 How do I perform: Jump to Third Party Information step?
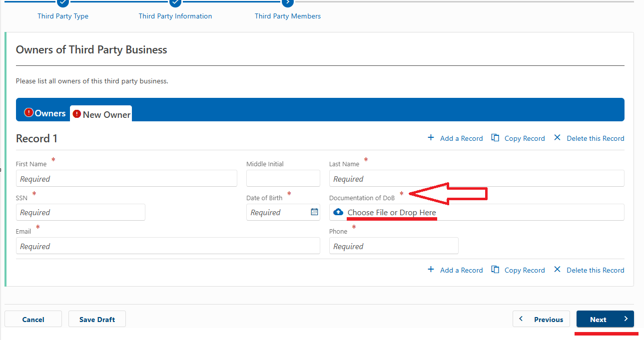point(175,16)
